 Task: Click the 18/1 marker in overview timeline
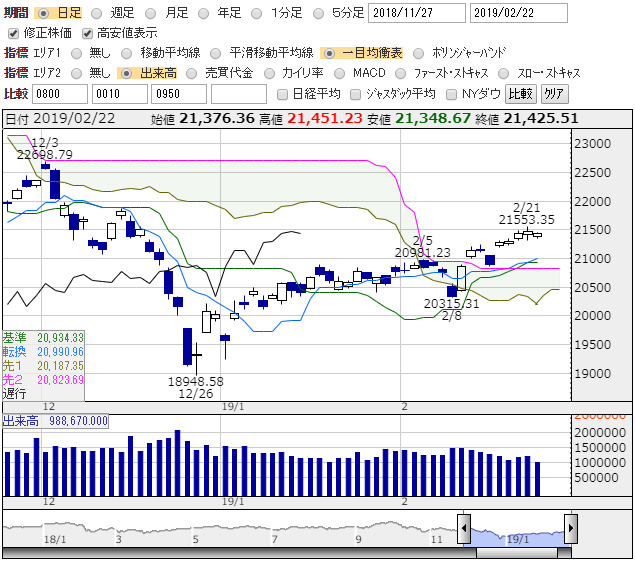pos(55,540)
